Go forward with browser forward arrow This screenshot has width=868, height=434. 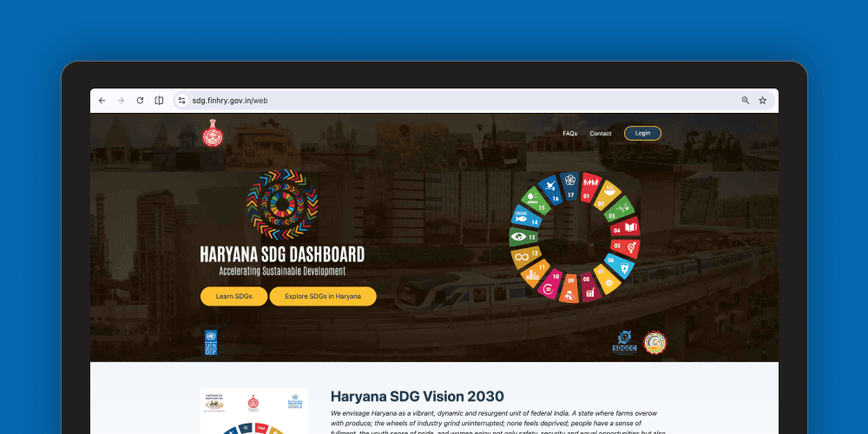pos(121,100)
